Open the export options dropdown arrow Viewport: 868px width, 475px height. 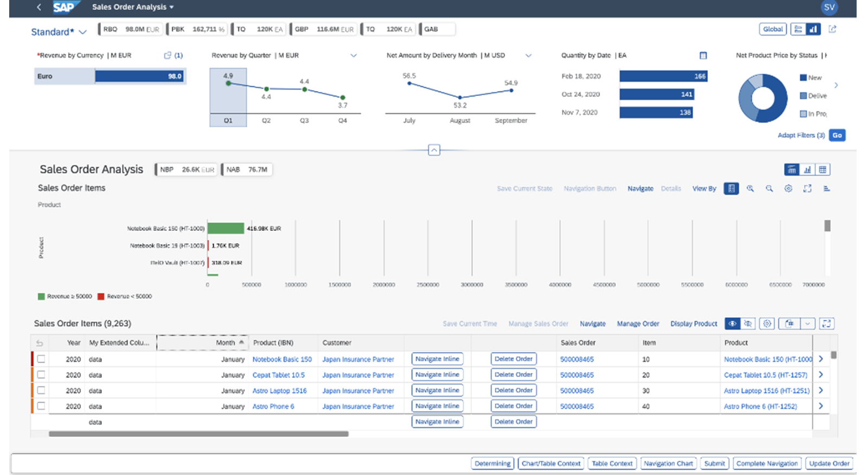pos(808,324)
